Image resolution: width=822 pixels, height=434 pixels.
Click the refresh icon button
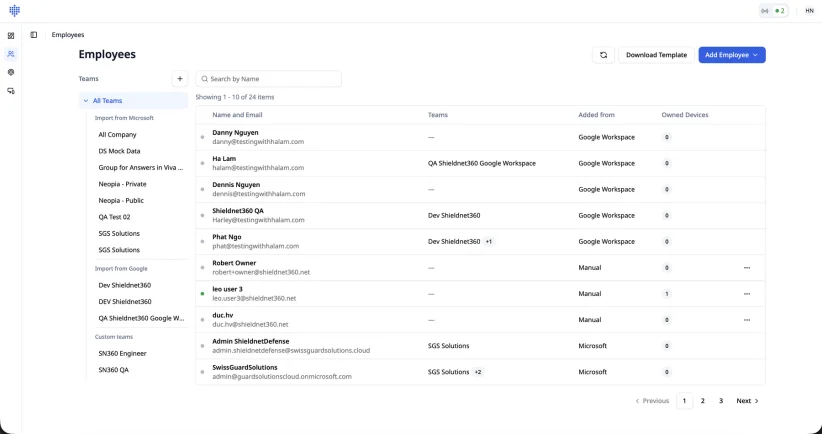[x=603, y=55]
